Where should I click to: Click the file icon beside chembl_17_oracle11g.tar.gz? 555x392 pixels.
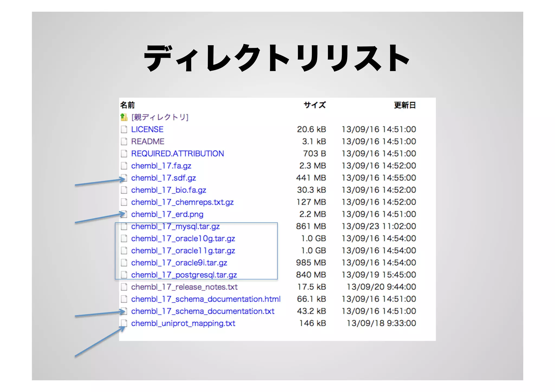[124, 251]
